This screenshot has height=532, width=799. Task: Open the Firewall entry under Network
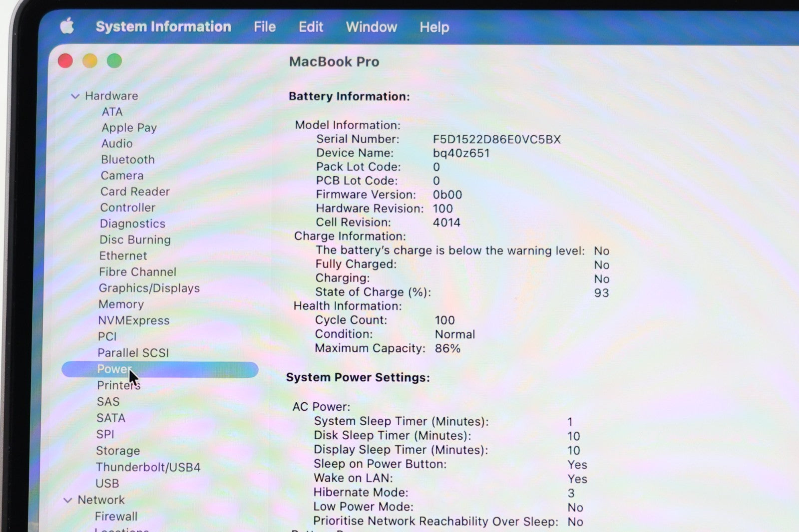(x=116, y=517)
